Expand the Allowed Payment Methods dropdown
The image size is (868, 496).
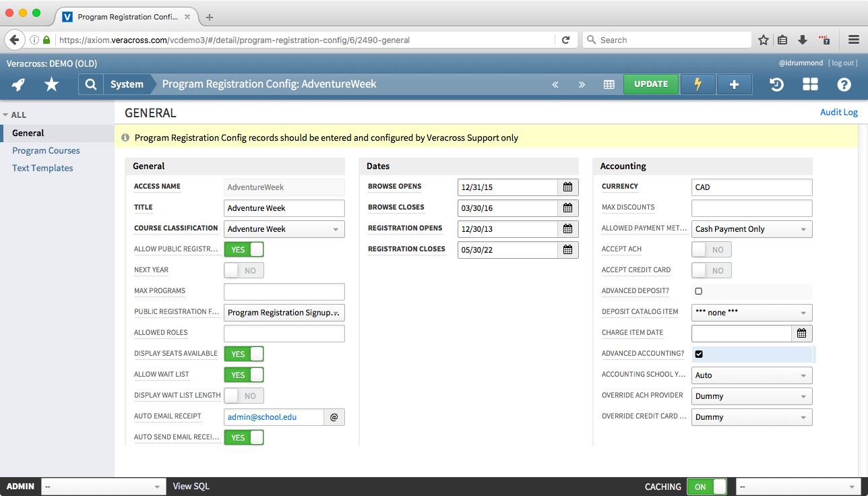click(751, 229)
